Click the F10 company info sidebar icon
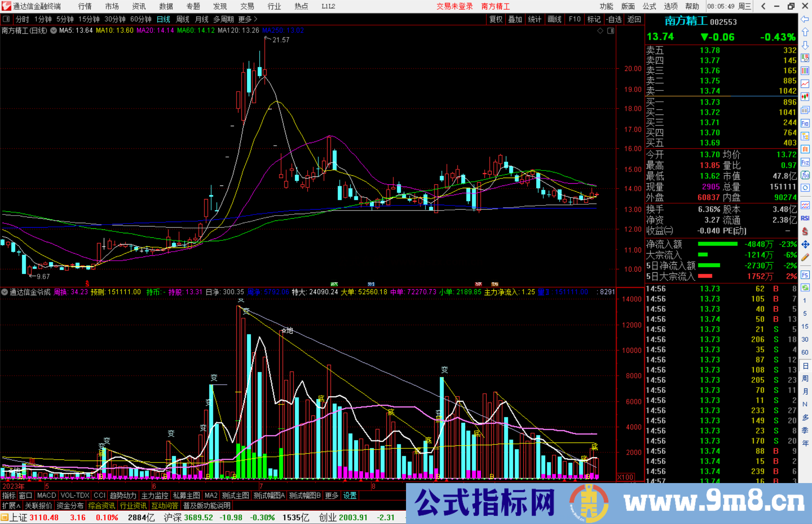The image size is (812, 524). (805, 123)
